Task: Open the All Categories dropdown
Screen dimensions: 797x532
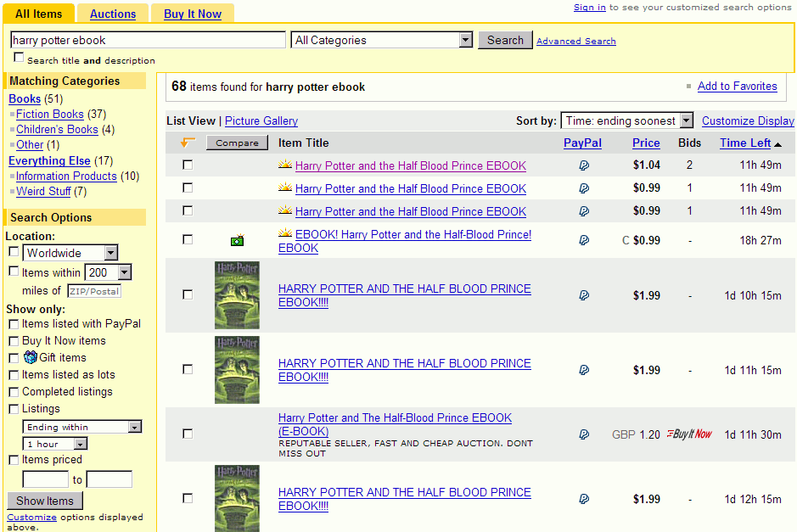Action: 382,40
